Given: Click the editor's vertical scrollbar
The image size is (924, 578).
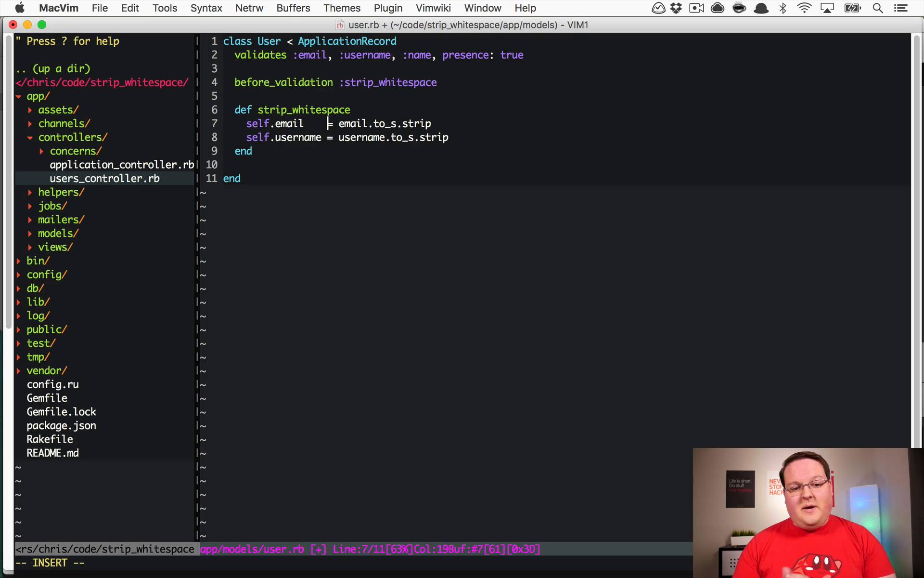Looking at the screenshot, I should pyautogui.click(x=916, y=241).
